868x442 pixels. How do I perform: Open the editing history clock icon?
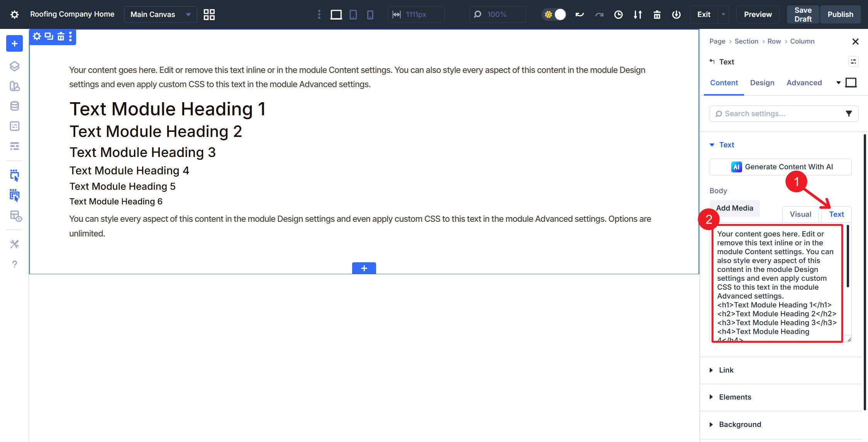pyautogui.click(x=618, y=15)
